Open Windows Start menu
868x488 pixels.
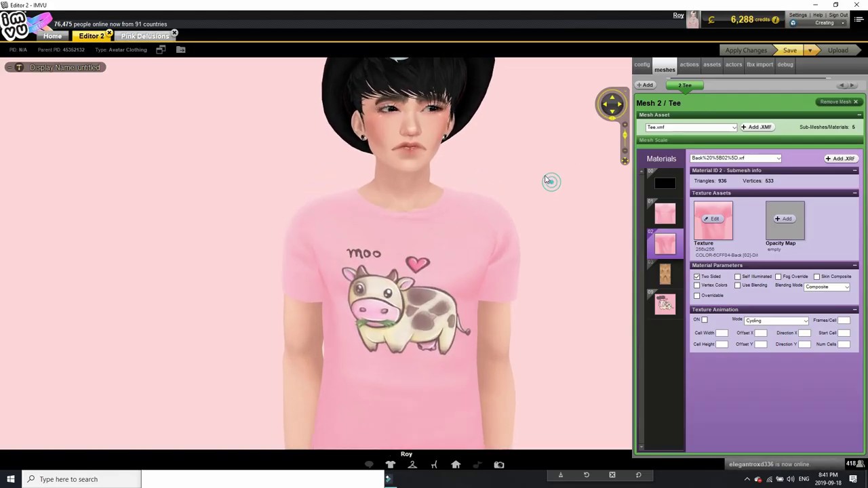pyautogui.click(x=11, y=479)
